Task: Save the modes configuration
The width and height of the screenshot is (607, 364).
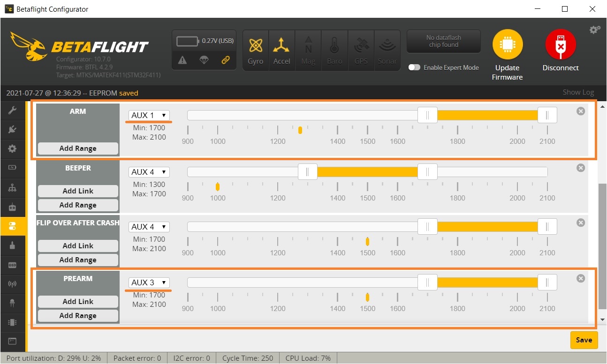Action: pyautogui.click(x=584, y=340)
